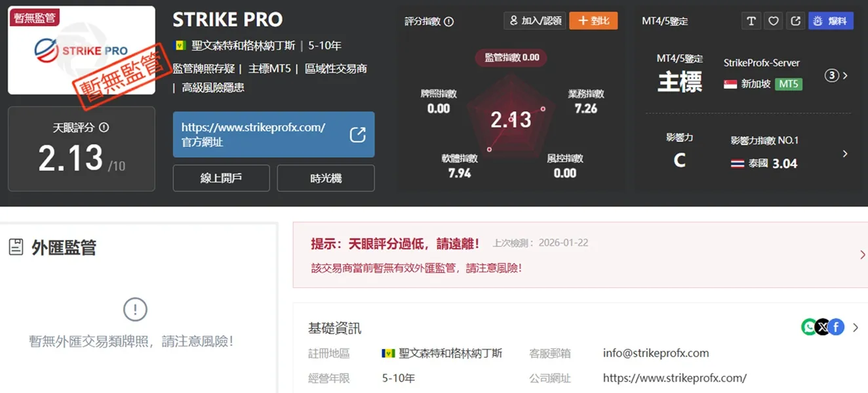Click the external link icon on website button
The width and height of the screenshot is (868, 393).
tap(357, 134)
